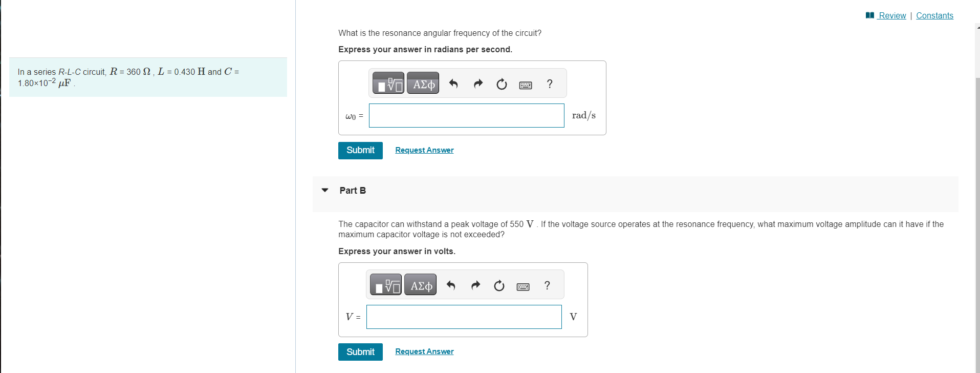Viewport: 980px width, 373px height.
Task: Open the Constants reference page
Action: pos(934,15)
